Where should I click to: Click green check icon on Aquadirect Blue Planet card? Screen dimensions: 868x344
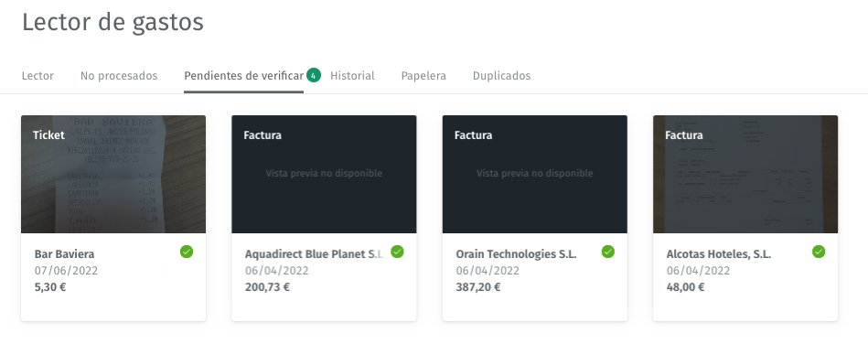pyautogui.click(x=397, y=252)
